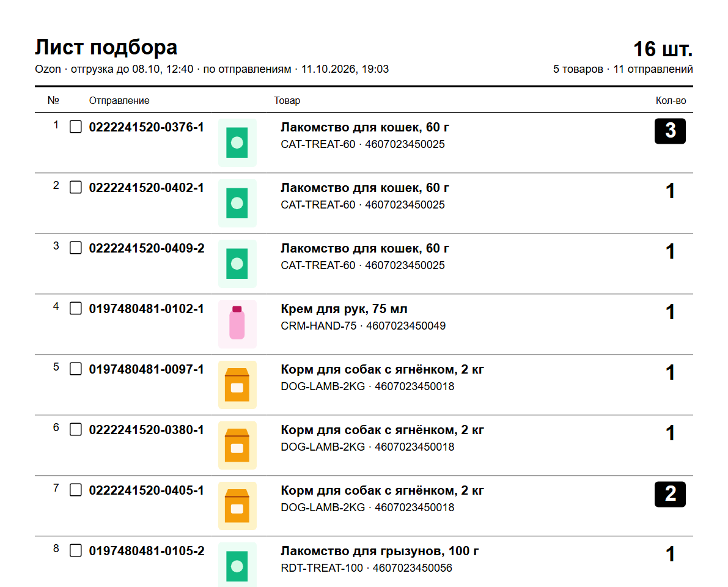Tick the checkbox for shipment 0222241520-0402-1

[76, 187]
